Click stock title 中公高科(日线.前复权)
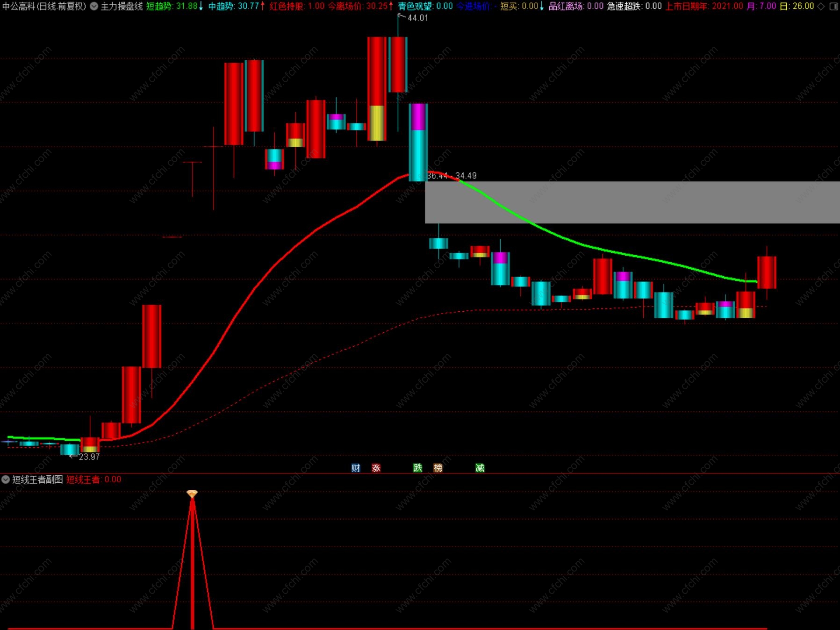The width and height of the screenshot is (840, 630). pyautogui.click(x=44, y=7)
